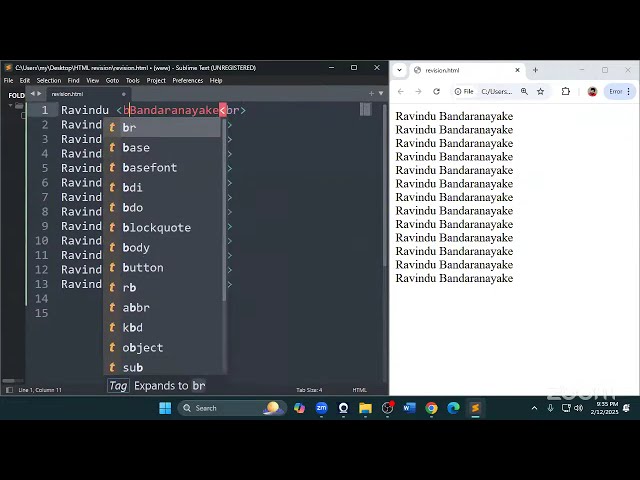Image resolution: width=640 pixels, height=480 pixels.
Task: Open Microsoft Word from the taskbar
Action: pos(409,408)
